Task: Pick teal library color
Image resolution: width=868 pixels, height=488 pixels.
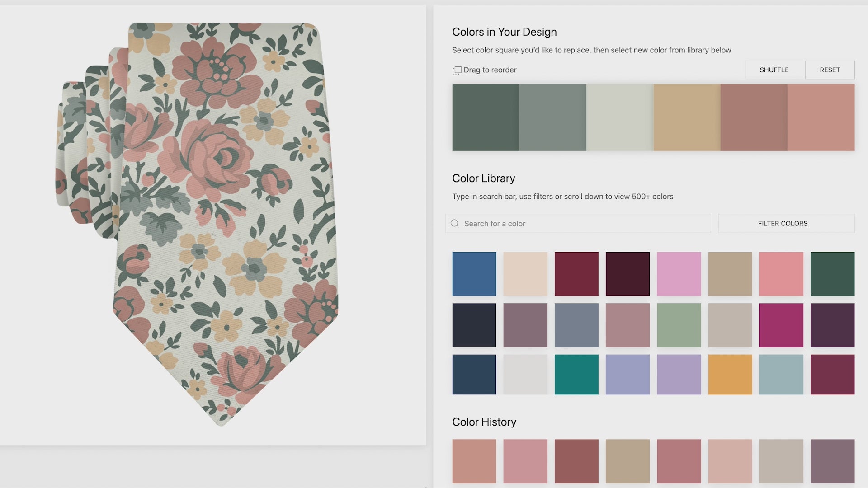Action: coord(576,375)
